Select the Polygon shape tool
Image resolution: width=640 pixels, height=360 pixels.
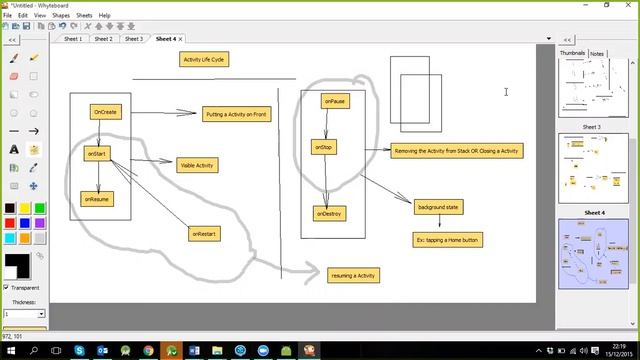point(33,113)
